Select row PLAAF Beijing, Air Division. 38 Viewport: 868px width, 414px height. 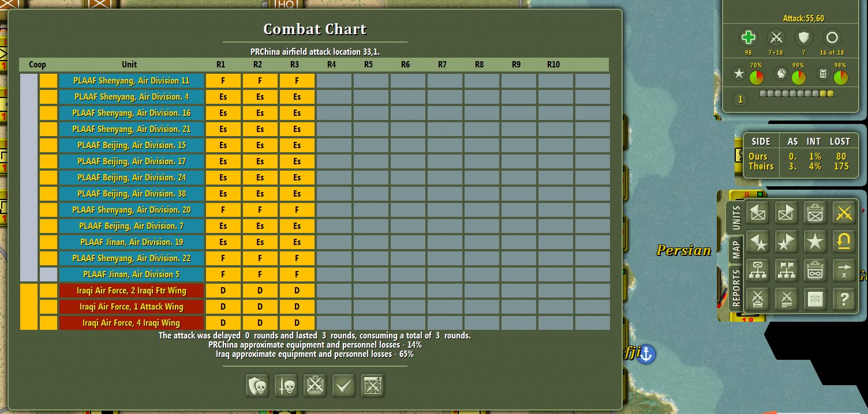click(x=132, y=194)
